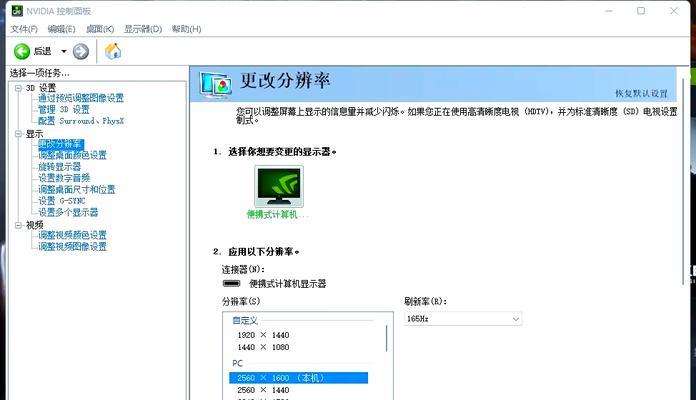
Task: Open the Back history dropdown arrow
Action: (64, 51)
